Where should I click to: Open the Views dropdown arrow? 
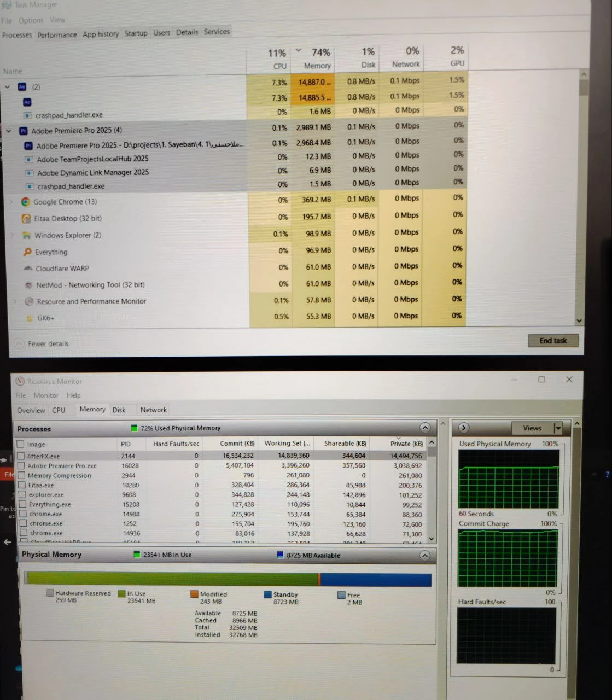pos(558,428)
